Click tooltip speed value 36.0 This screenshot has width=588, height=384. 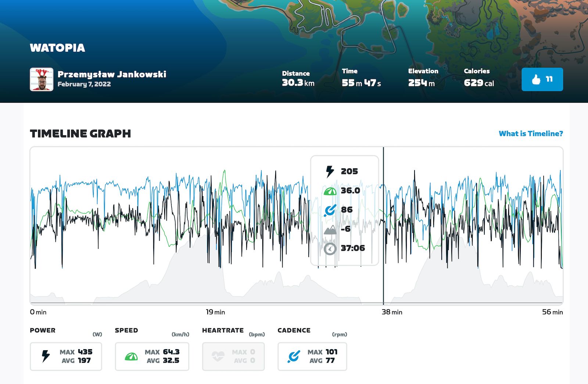(x=350, y=191)
